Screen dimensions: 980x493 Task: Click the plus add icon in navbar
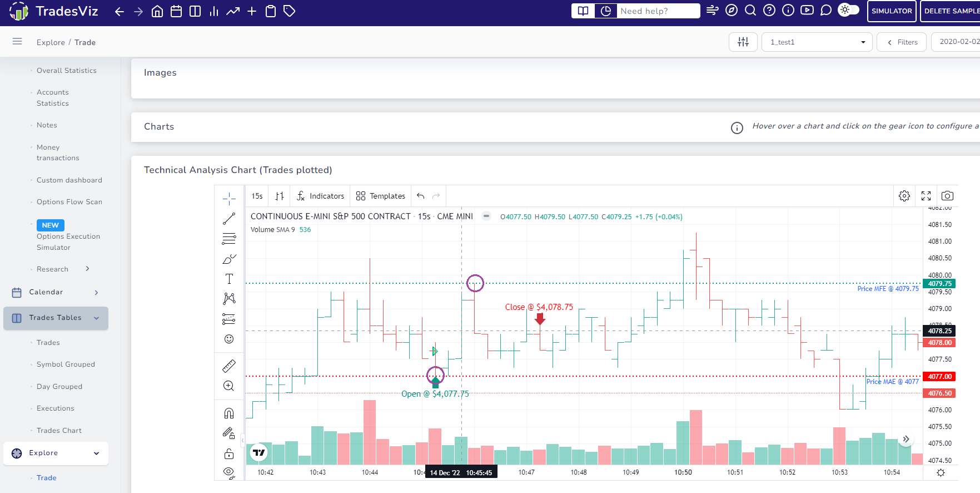(252, 11)
